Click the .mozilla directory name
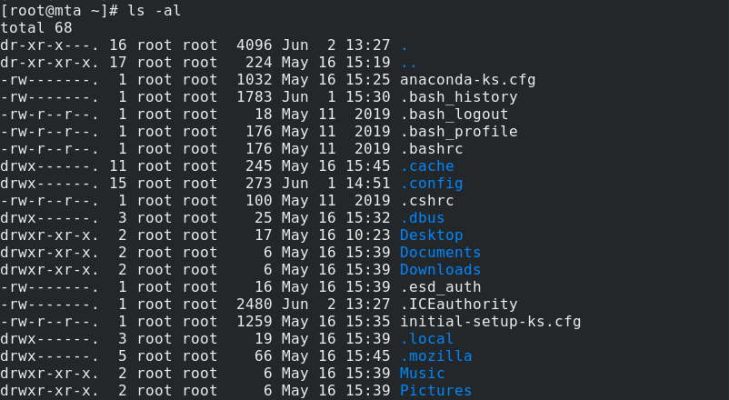The image size is (729, 400). [436, 356]
